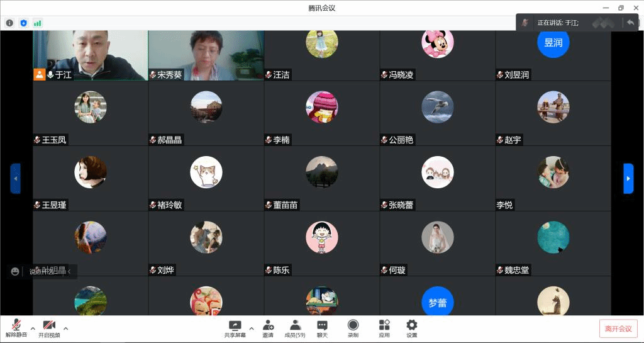Image resolution: width=644 pixels, height=343 pixels.
Task: Click the meeting info icon at top left
Action: point(9,23)
